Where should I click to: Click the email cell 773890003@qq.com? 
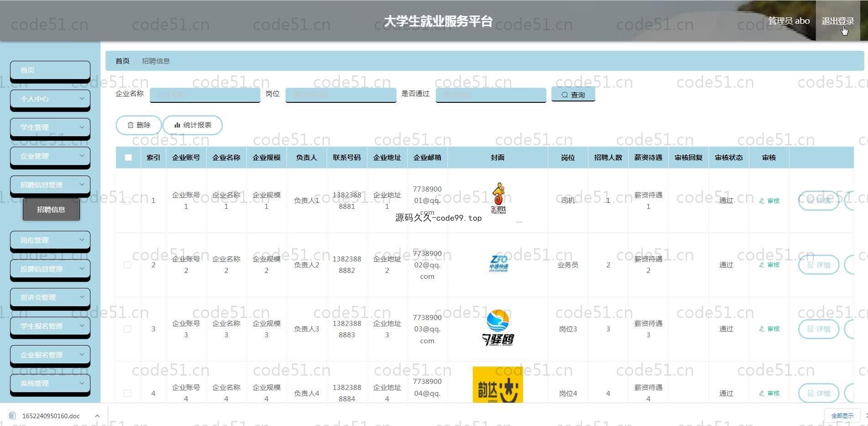[x=427, y=329]
